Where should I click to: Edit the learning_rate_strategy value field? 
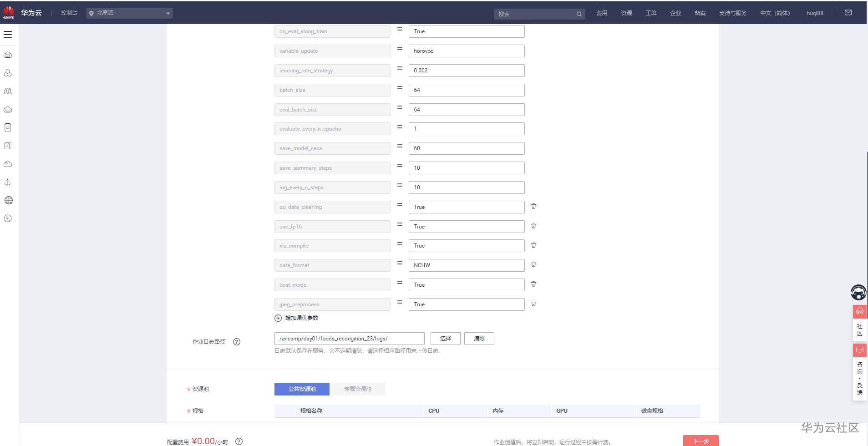[467, 71]
